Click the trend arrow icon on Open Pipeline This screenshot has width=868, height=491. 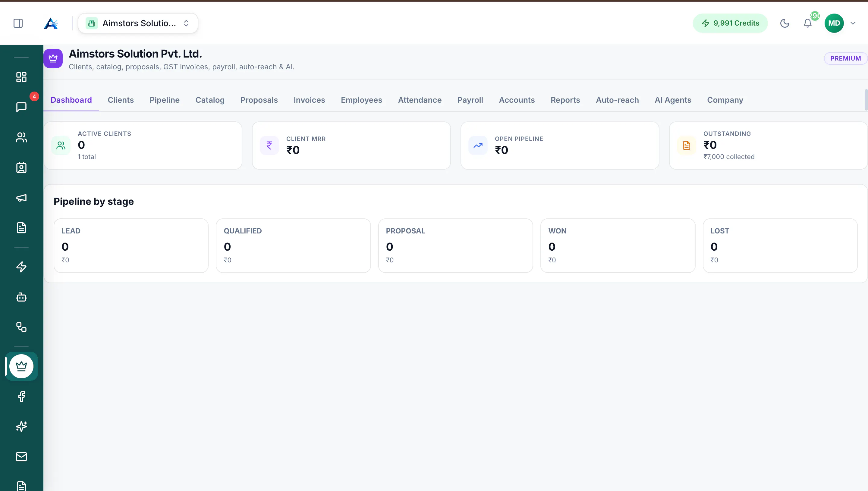478,146
